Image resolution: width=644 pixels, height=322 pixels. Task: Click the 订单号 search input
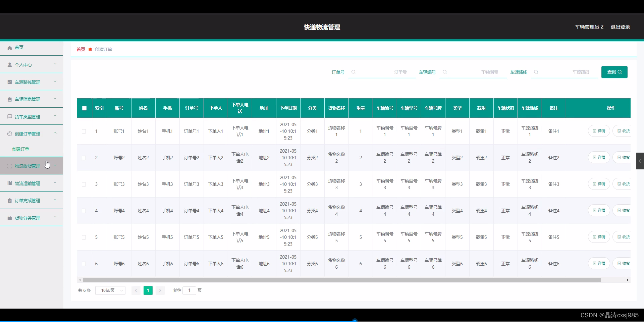(x=382, y=72)
